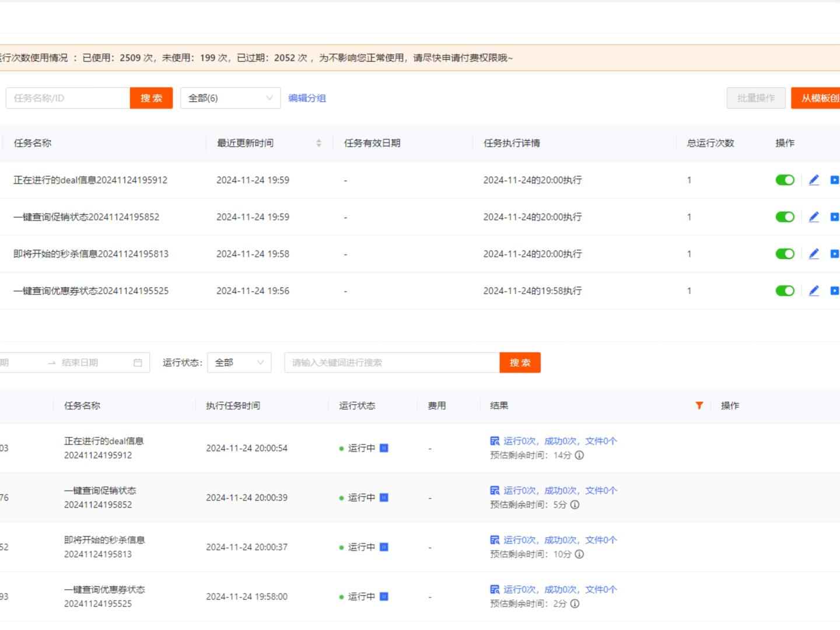
Task: Click the 从模板创建 orange button
Action: (x=815, y=98)
